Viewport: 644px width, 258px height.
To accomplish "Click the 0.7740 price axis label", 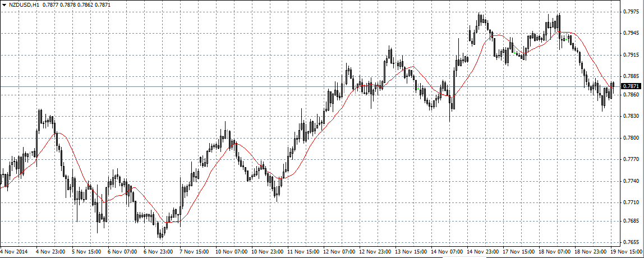I will pyautogui.click(x=631, y=181).
